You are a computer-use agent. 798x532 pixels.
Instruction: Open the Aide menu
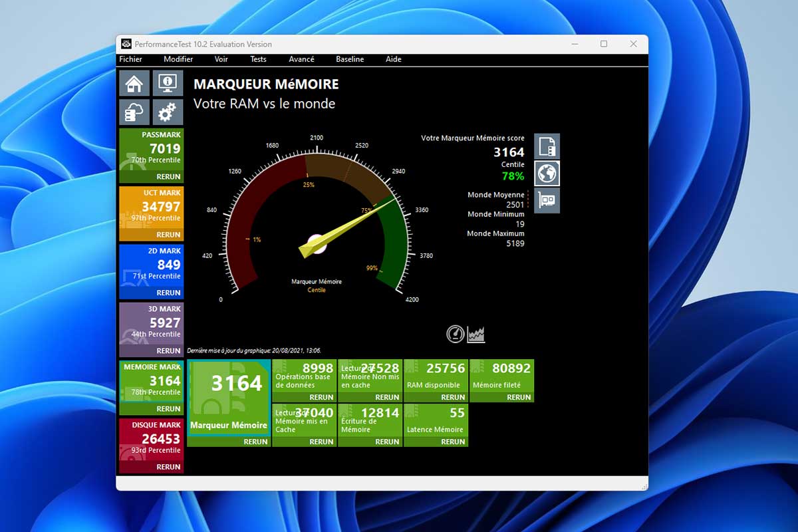(394, 59)
